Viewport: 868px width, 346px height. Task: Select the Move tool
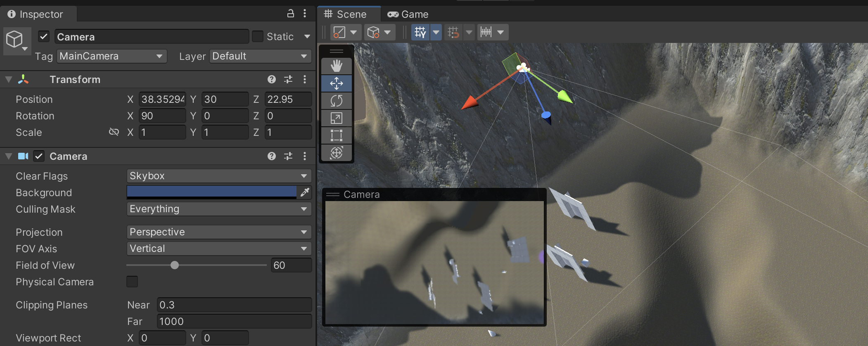tap(337, 83)
